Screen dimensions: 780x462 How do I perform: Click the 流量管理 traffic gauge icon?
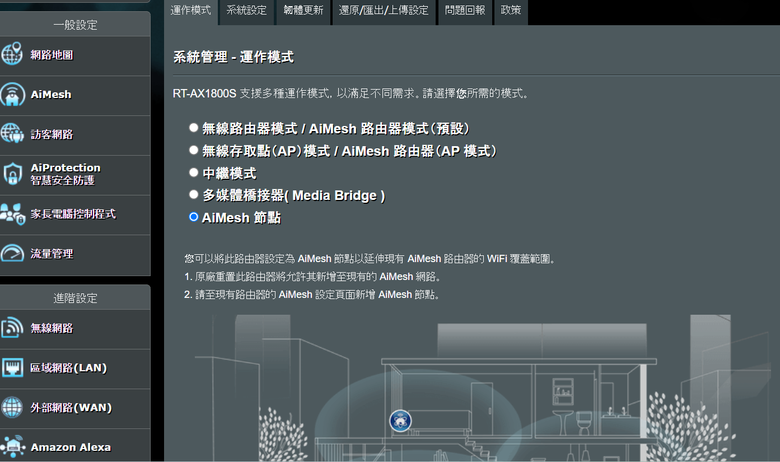click(12, 254)
